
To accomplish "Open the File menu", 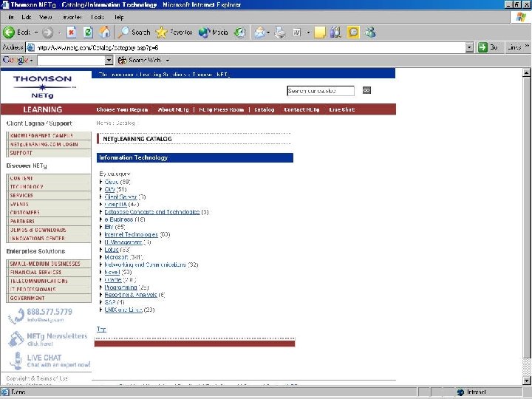I will click(x=10, y=17).
